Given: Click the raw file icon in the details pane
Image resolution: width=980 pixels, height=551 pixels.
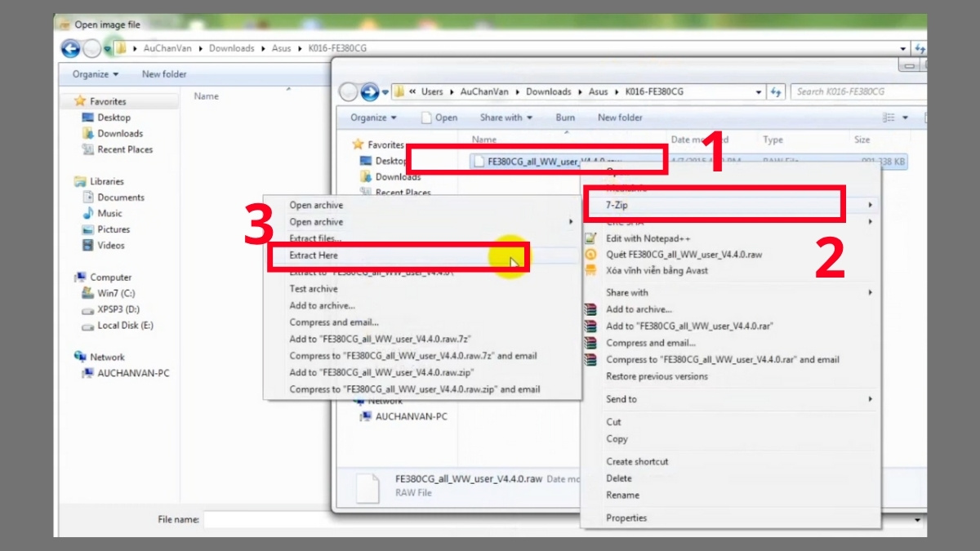Looking at the screenshot, I should click(x=369, y=487).
